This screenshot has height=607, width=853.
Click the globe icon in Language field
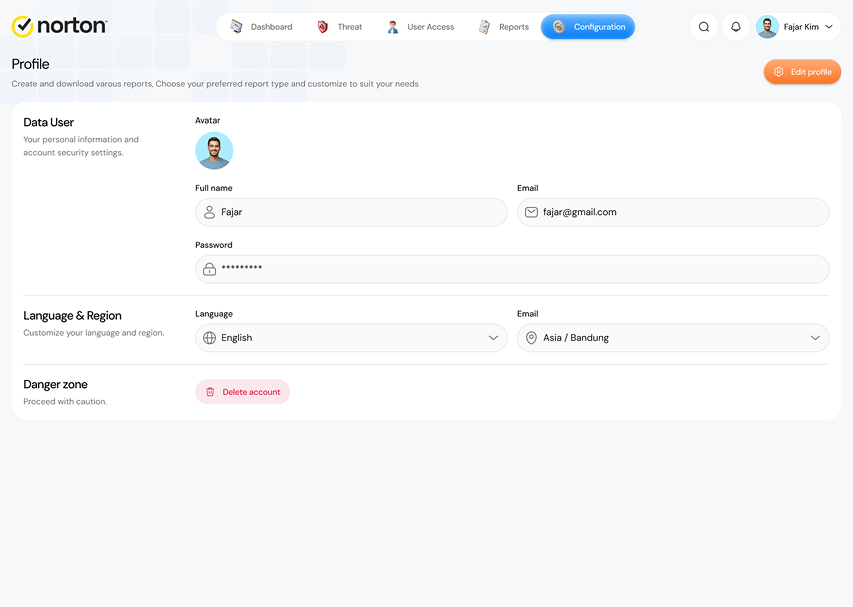click(209, 338)
